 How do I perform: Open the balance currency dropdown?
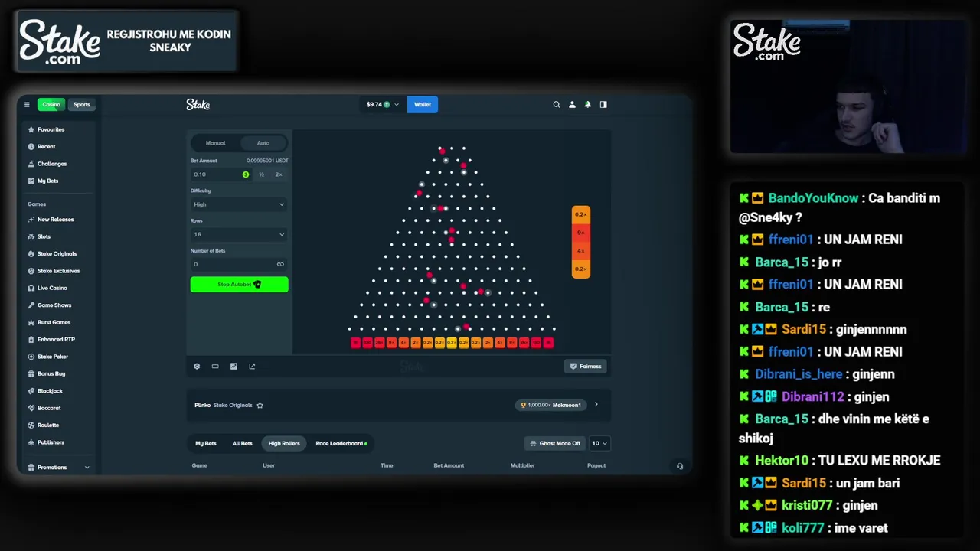(x=383, y=104)
